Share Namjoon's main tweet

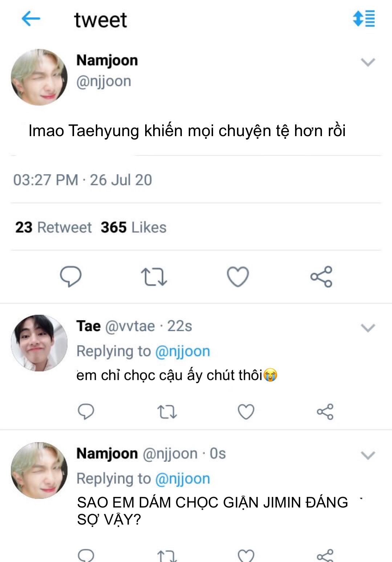(321, 277)
